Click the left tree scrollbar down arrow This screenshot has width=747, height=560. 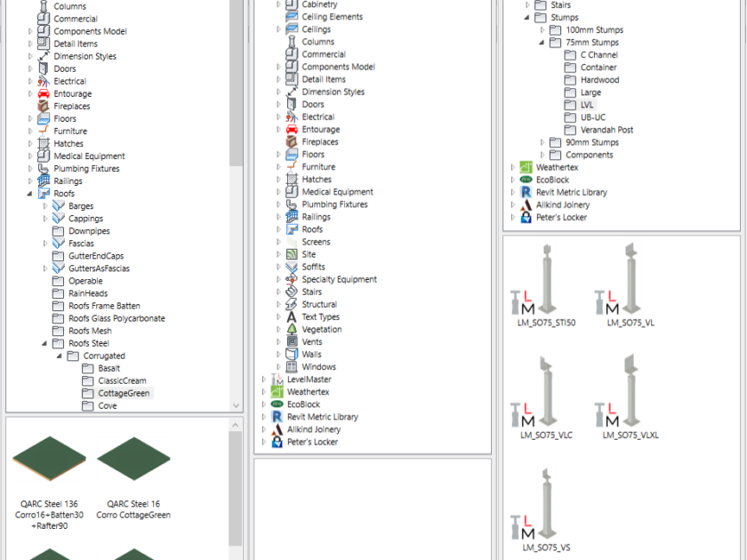pyautogui.click(x=236, y=405)
